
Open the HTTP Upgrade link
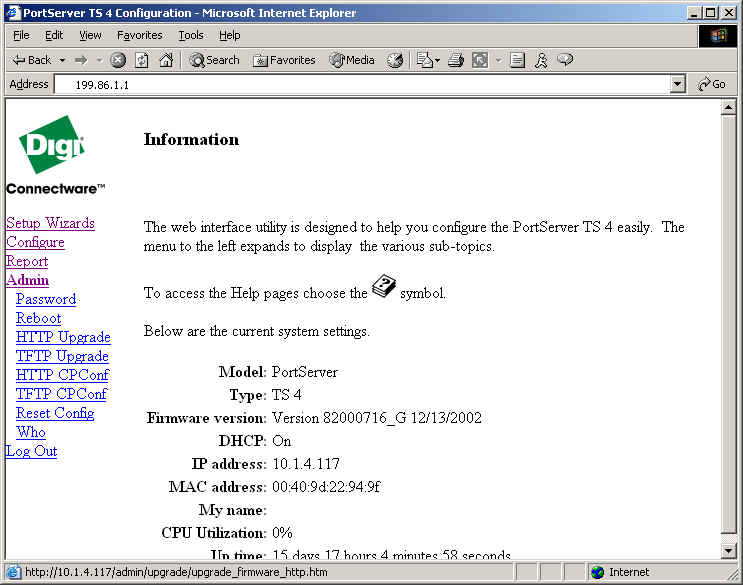pyautogui.click(x=63, y=337)
